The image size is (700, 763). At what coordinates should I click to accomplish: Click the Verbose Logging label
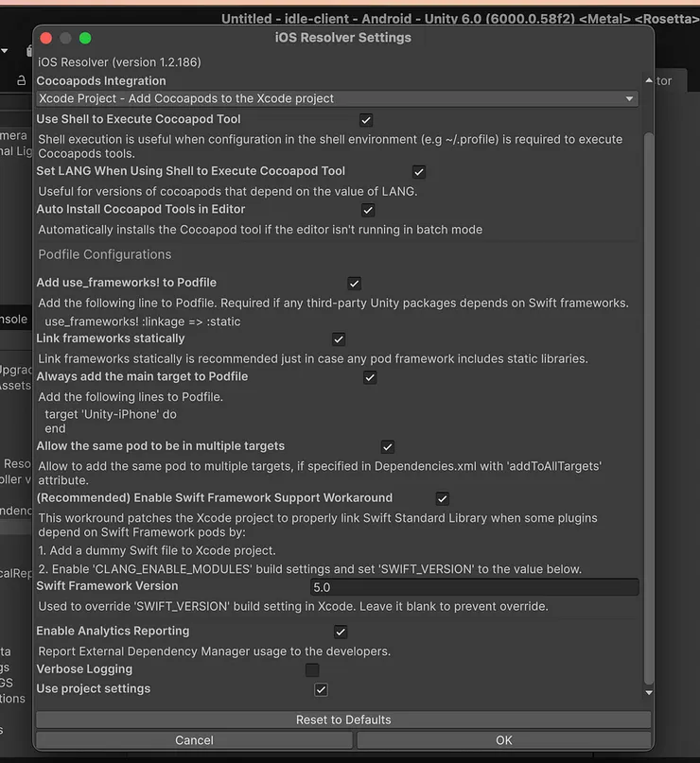click(84, 669)
